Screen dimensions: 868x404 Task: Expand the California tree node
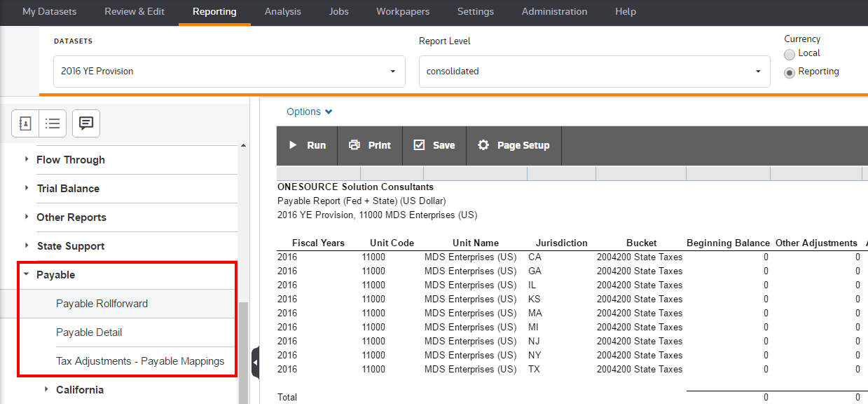46,389
